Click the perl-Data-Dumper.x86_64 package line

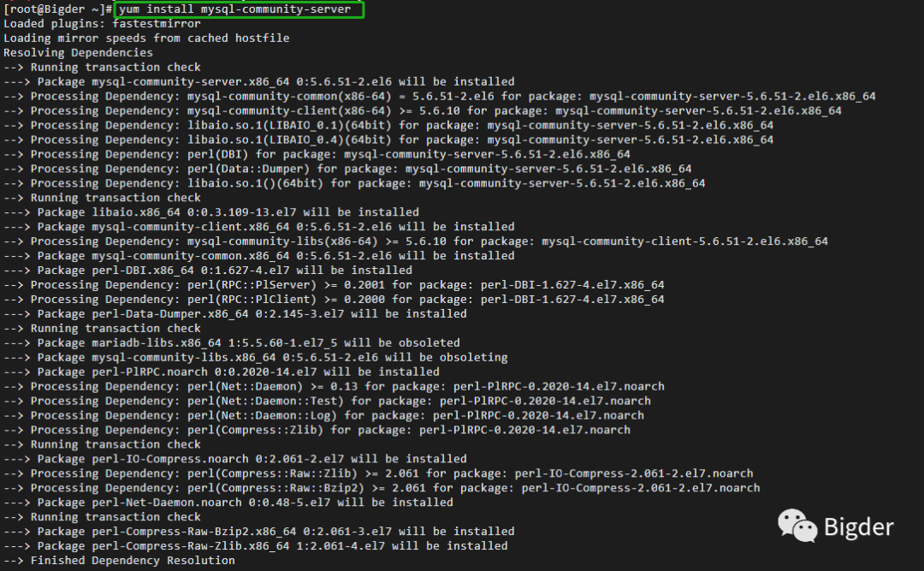[x=234, y=314]
